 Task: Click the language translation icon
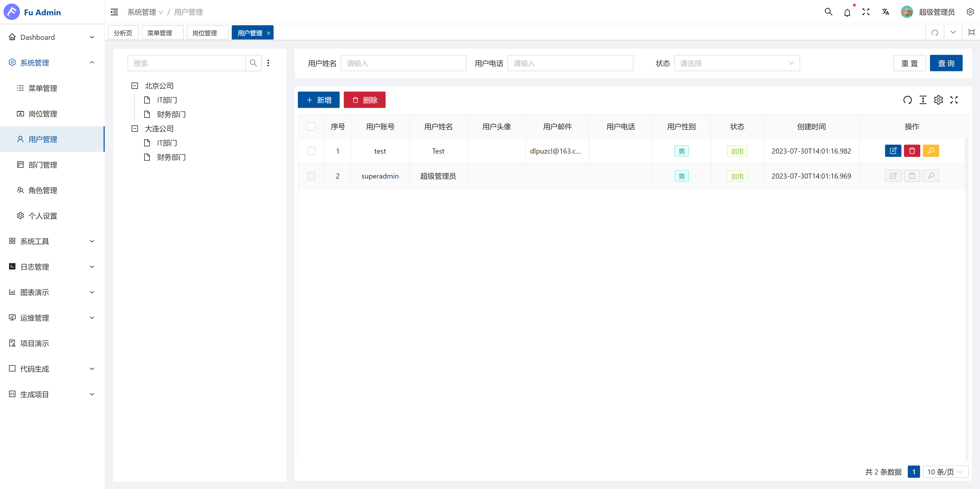[885, 12]
